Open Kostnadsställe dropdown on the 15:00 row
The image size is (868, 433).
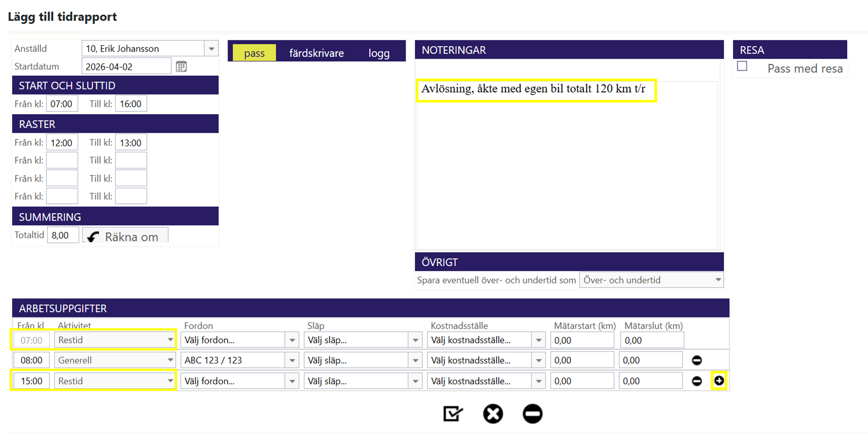coord(539,381)
